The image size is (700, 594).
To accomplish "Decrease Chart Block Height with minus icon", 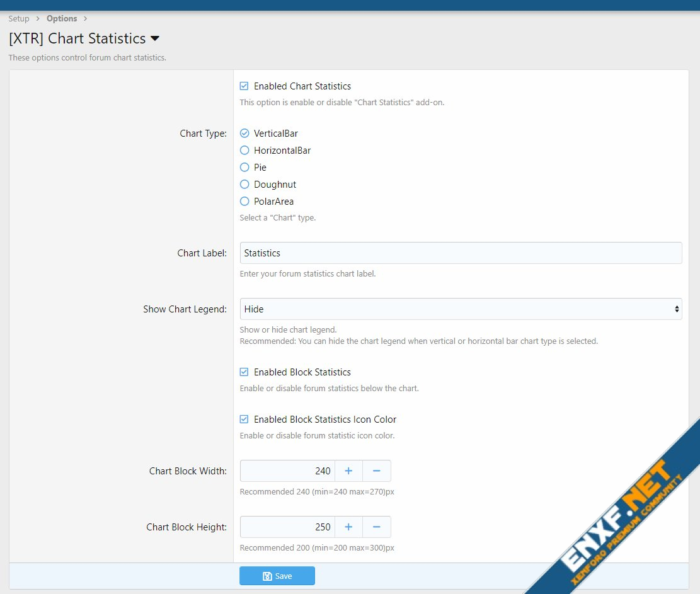I will (x=376, y=527).
